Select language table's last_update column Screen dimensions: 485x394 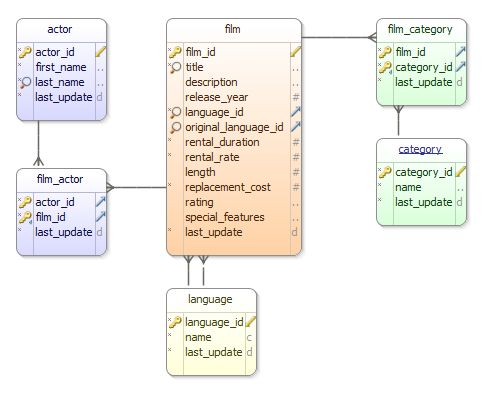click(x=214, y=352)
